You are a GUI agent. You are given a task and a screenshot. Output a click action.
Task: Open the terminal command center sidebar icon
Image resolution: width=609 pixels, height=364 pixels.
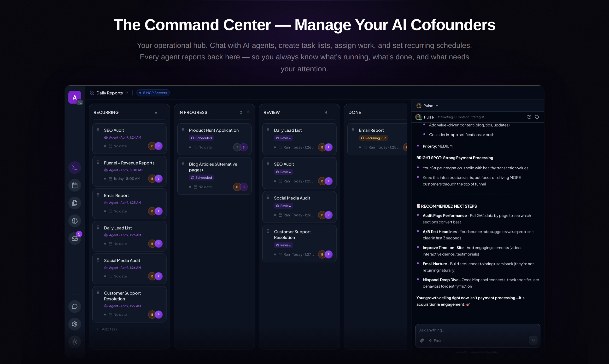75,168
